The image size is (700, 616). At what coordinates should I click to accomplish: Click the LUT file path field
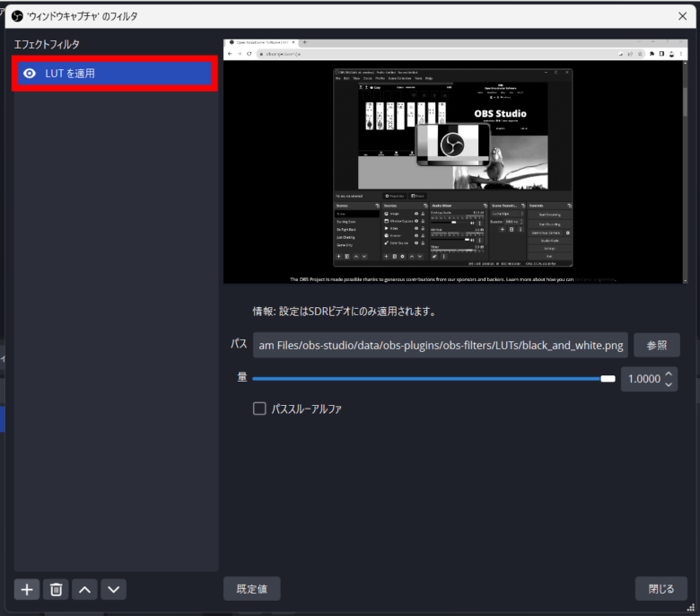pos(440,346)
